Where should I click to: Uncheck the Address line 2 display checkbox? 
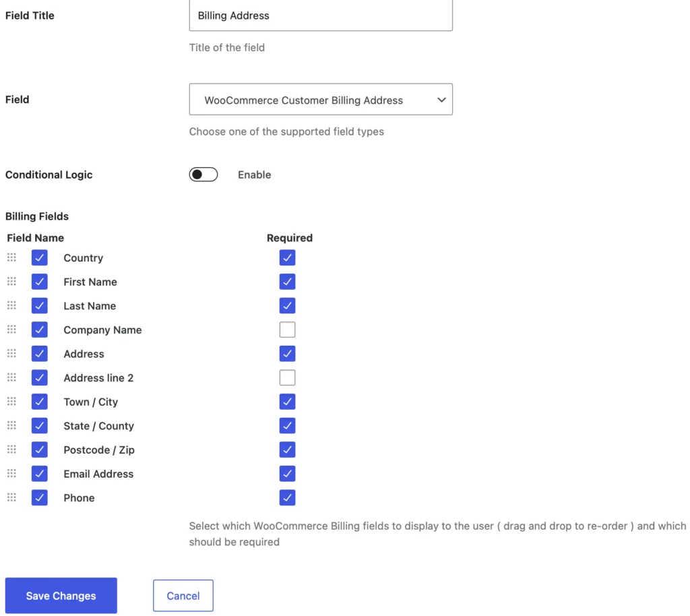[x=40, y=377]
